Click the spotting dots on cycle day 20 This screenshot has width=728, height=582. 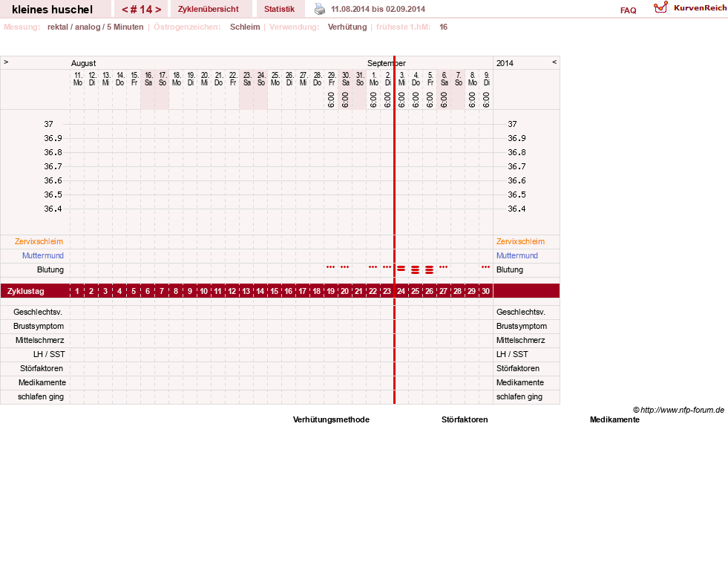tap(344, 267)
